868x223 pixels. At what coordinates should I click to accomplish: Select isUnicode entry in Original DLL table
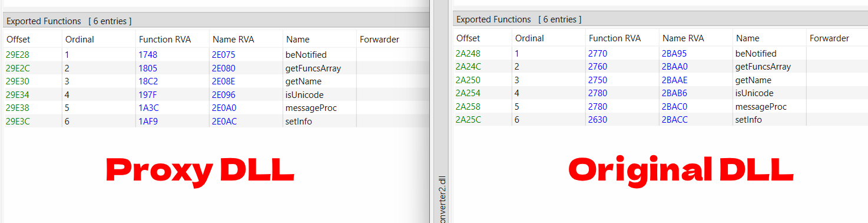click(660, 93)
